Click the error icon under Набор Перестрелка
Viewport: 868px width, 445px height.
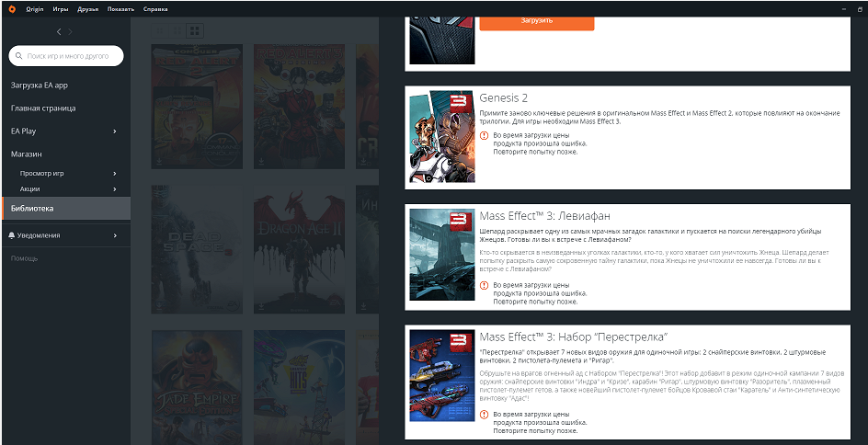pyautogui.click(x=484, y=415)
